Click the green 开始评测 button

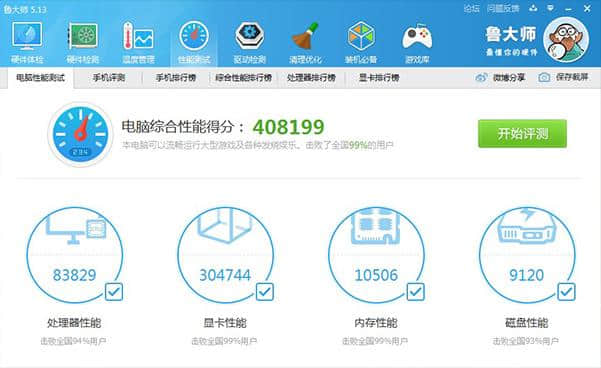[x=522, y=133]
